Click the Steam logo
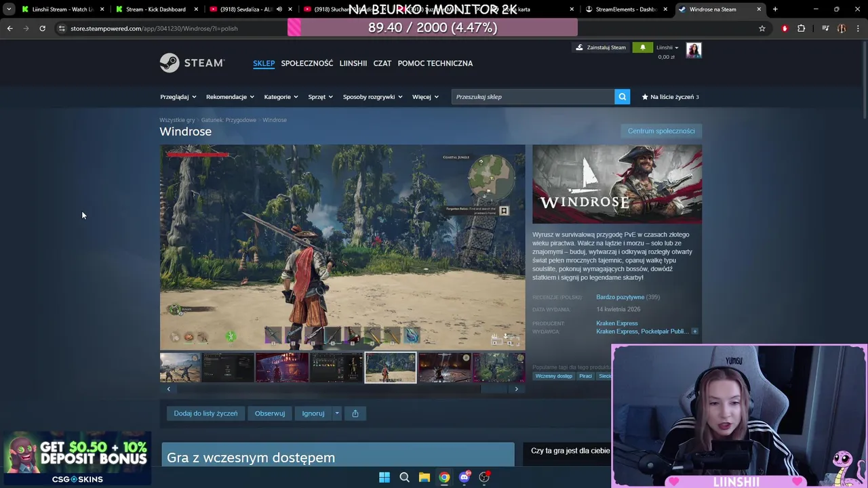The image size is (868, 488). coord(192,62)
